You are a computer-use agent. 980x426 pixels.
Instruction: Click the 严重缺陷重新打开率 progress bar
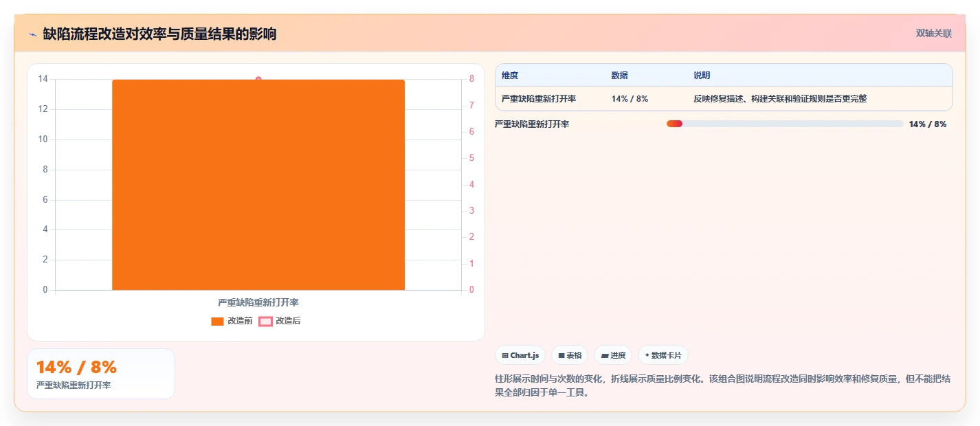[x=785, y=124]
